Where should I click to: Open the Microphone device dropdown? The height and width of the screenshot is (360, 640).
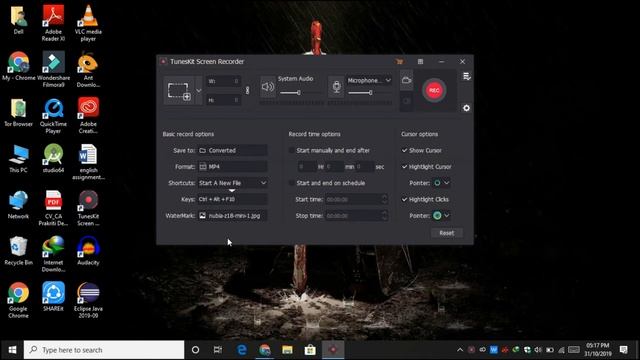(x=369, y=80)
